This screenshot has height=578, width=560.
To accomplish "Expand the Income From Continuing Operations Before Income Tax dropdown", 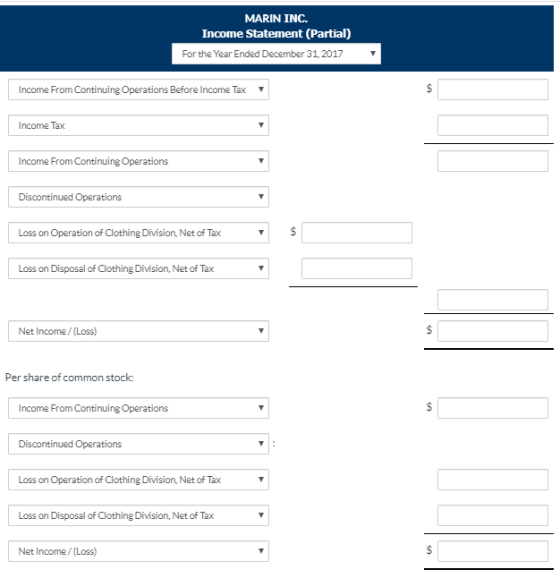I will [139, 90].
